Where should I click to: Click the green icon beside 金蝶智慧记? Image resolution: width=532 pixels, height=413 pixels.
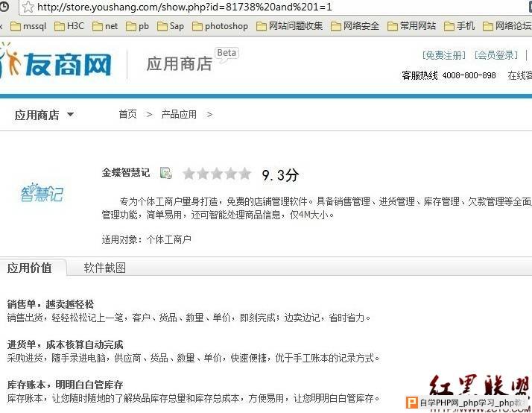tap(166, 173)
